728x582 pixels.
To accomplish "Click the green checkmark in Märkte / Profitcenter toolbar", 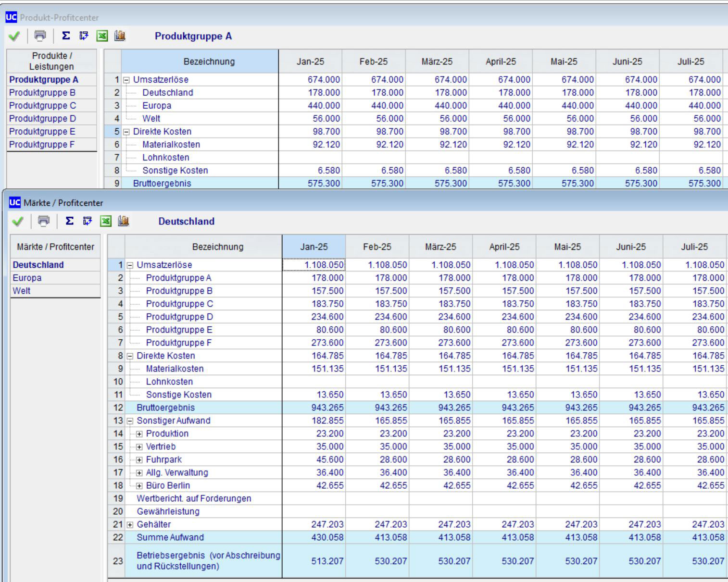I will [x=18, y=221].
